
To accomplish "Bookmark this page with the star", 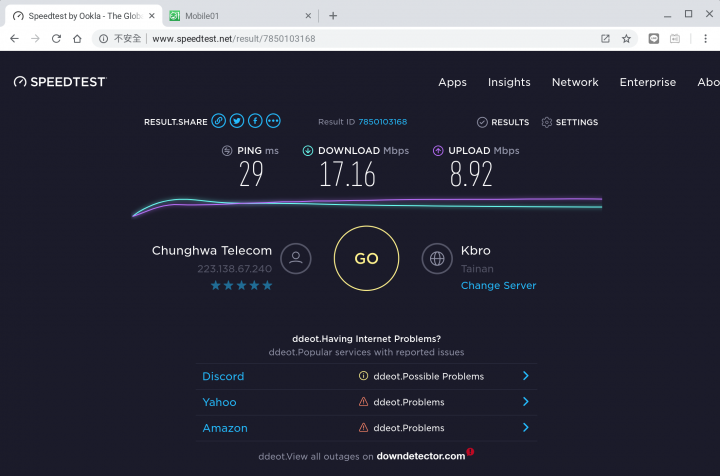I will 626,39.
